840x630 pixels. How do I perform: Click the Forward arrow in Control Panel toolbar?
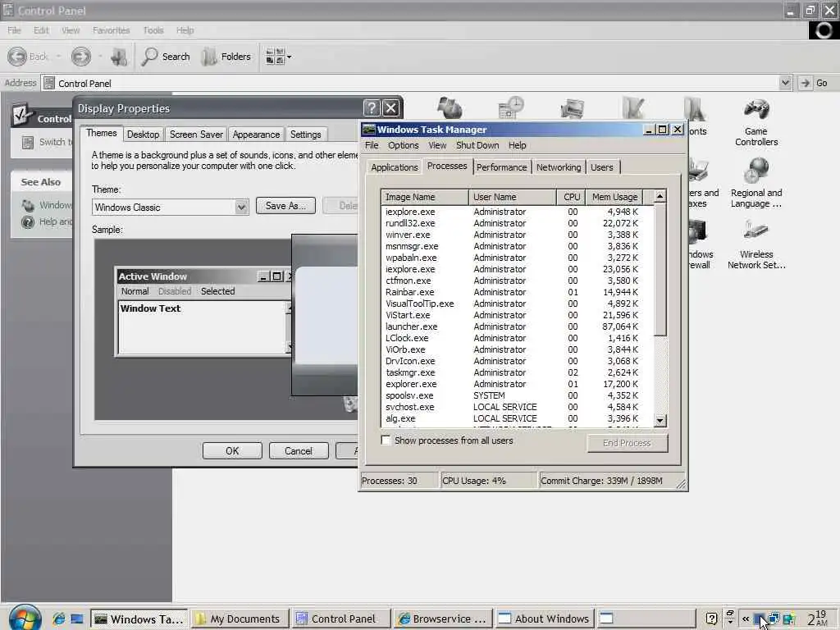point(81,57)
